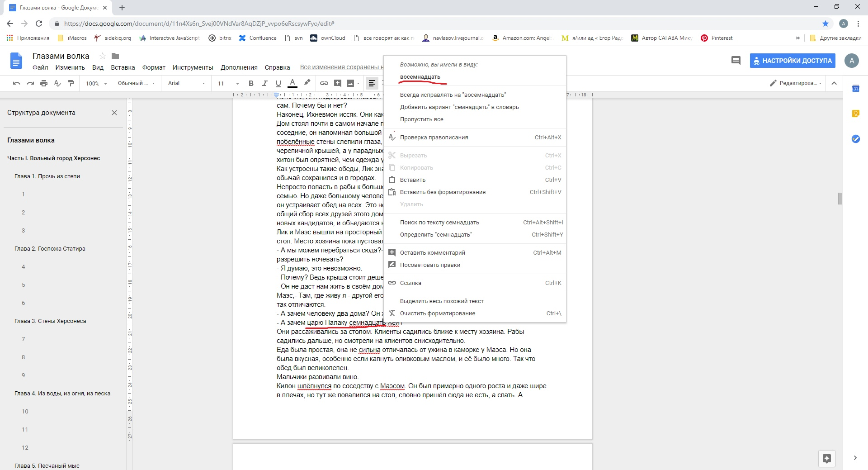Go to 'Глава 3. Стены Херсонеса' in outline
The image size is (868, 470).
(x=50, y=321)
